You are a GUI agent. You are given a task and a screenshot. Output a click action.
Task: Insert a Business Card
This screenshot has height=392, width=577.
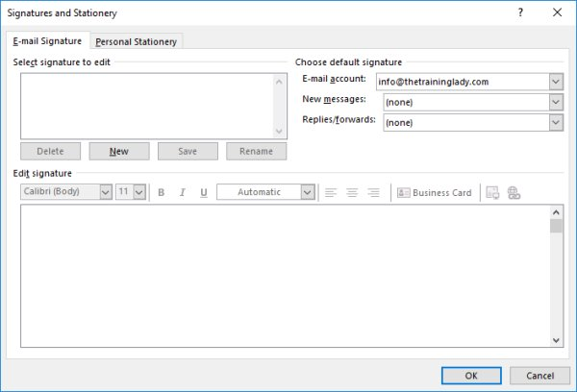point(435,193)
